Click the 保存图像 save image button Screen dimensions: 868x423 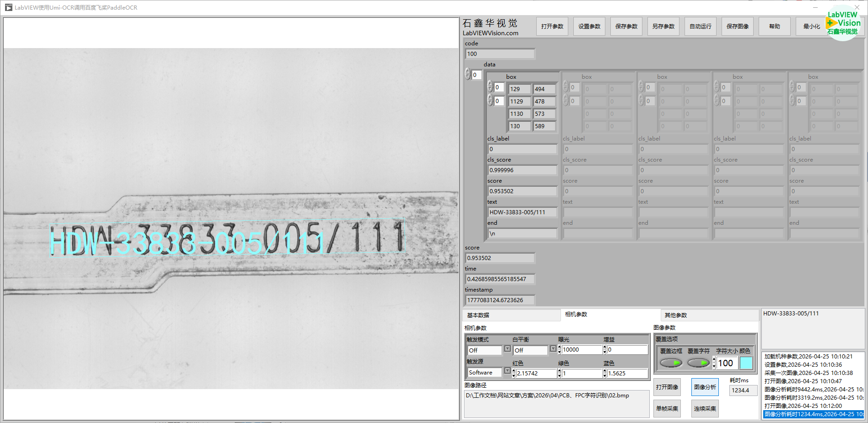[x=737, y=27]
